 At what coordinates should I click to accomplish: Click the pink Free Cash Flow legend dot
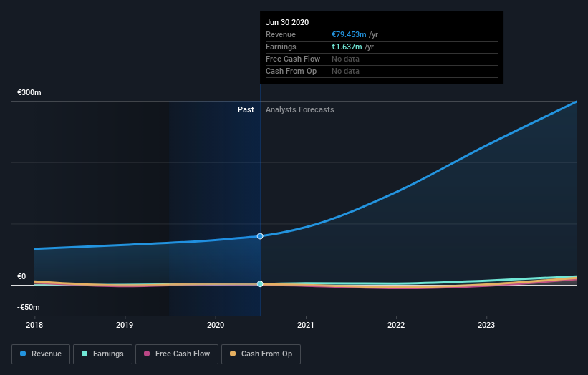pyautogui.click(x=147, y=354)
